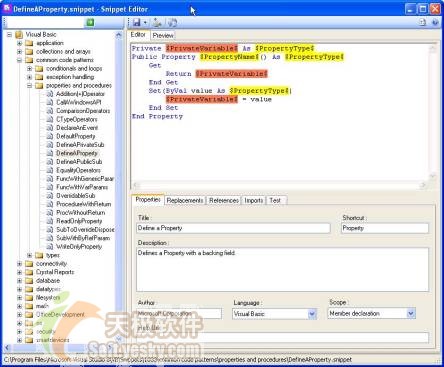This screenshot has height=367, width=444.
Task: Open the Replacements tab
Action: coord(185,200)
